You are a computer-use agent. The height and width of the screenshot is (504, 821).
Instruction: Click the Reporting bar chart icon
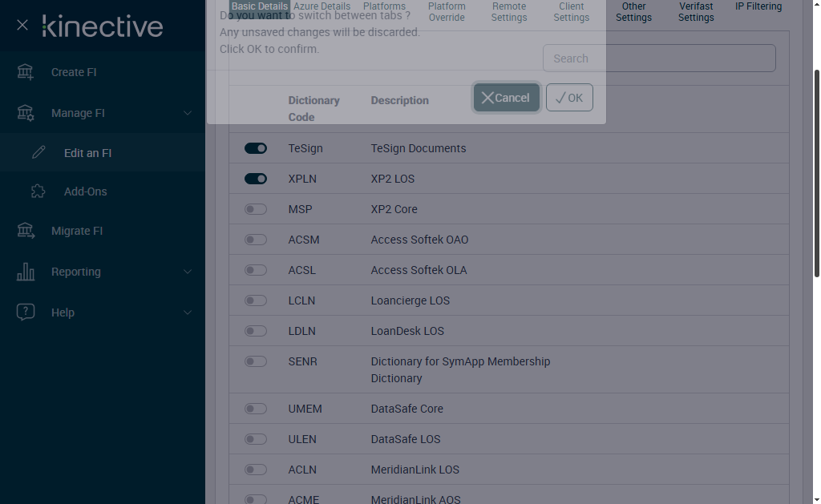25,272
